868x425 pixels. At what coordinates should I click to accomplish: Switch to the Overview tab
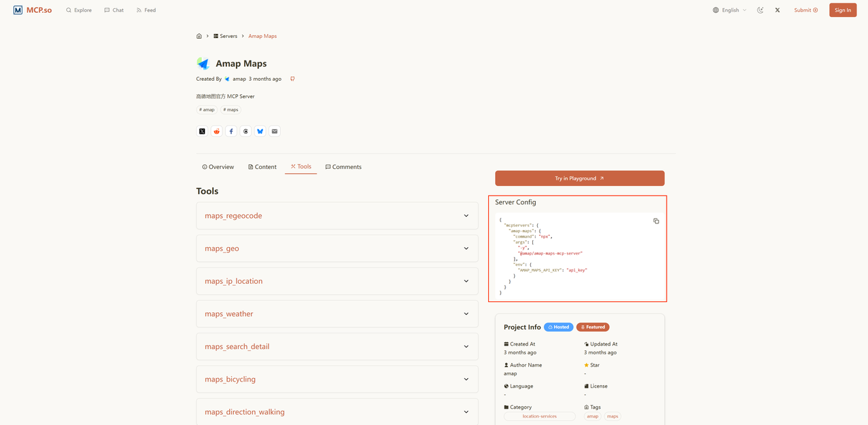click(218, 167)
